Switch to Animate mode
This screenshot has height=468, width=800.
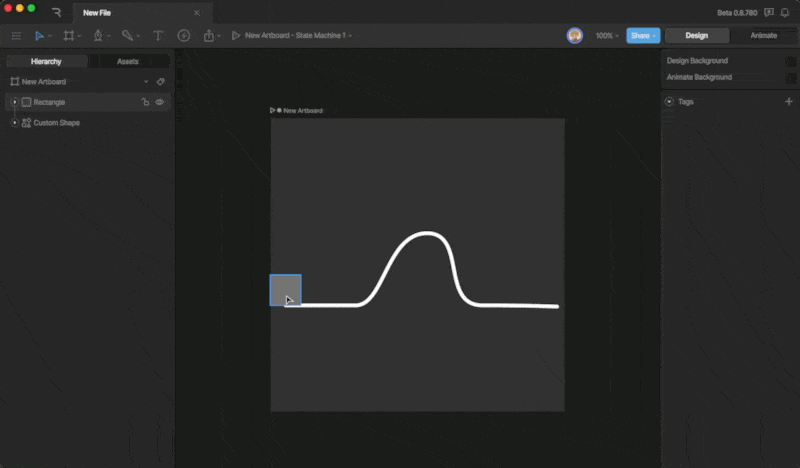click(x=761, y=35)
